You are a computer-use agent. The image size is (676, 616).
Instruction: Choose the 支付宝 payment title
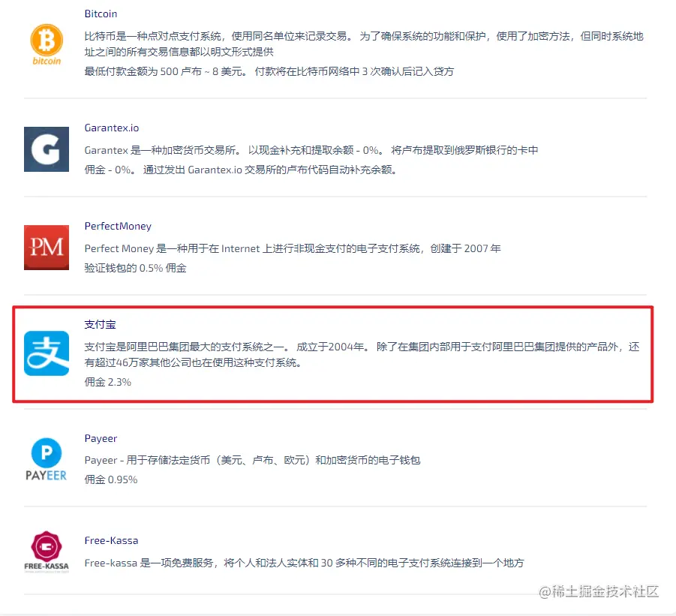click(x=100, y=325)
